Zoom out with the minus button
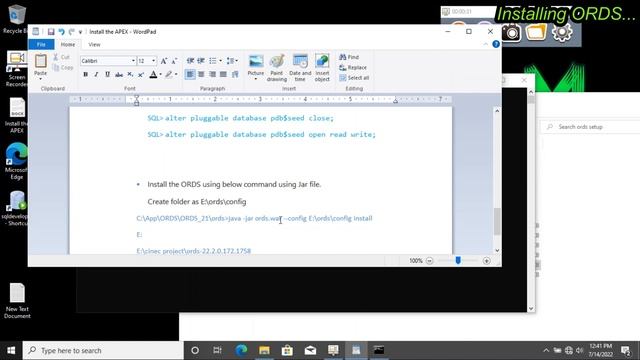The image size is (640, 360). (429, 260)
